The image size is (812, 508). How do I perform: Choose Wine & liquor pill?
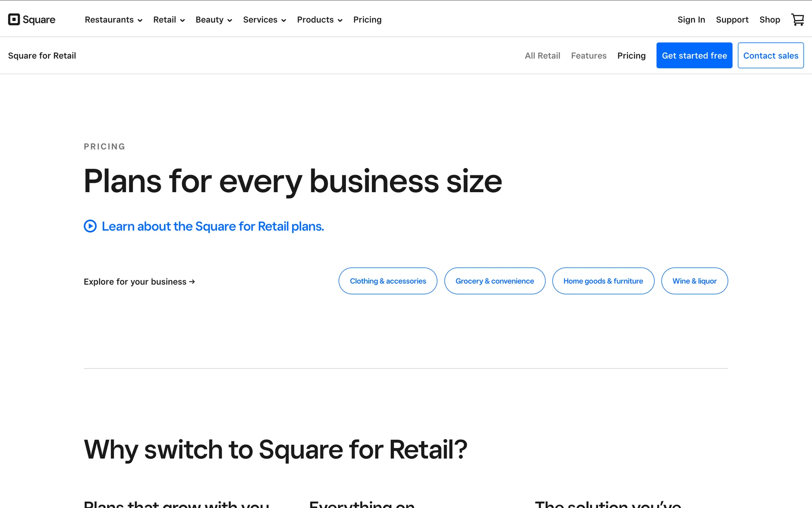(694, 281)
